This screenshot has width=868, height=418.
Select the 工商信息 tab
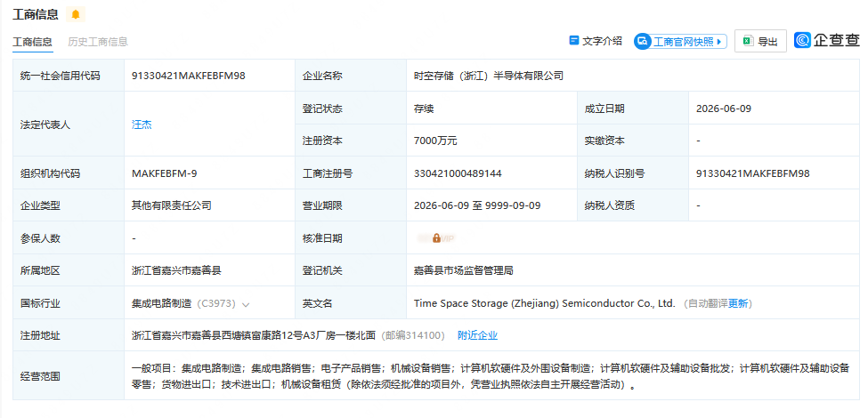33,42
